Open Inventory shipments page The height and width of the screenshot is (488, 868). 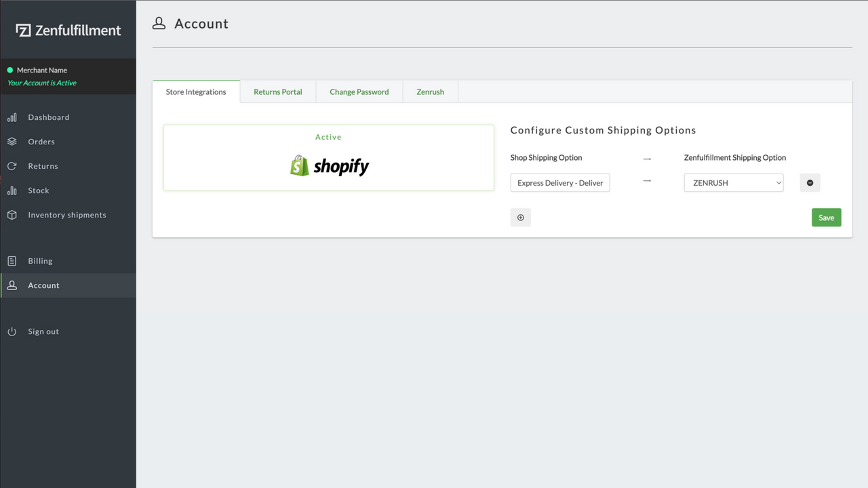tap(68, 215)
